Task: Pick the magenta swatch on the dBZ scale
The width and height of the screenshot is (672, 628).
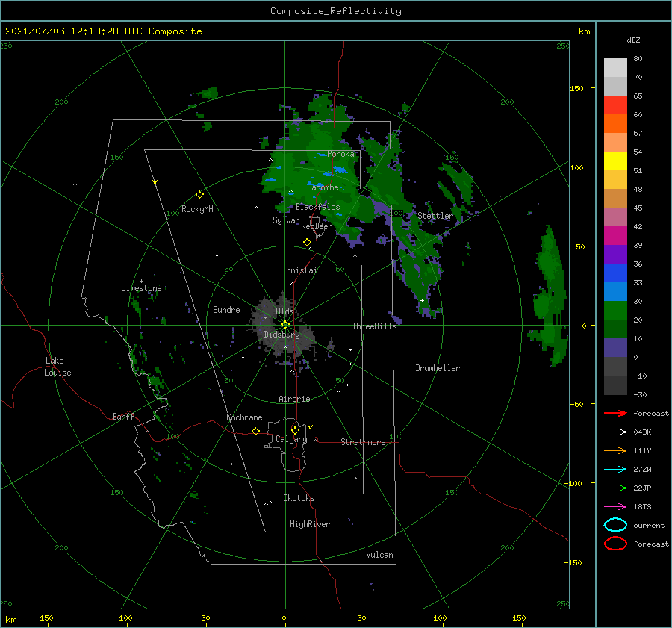Action: click(615, 236)
